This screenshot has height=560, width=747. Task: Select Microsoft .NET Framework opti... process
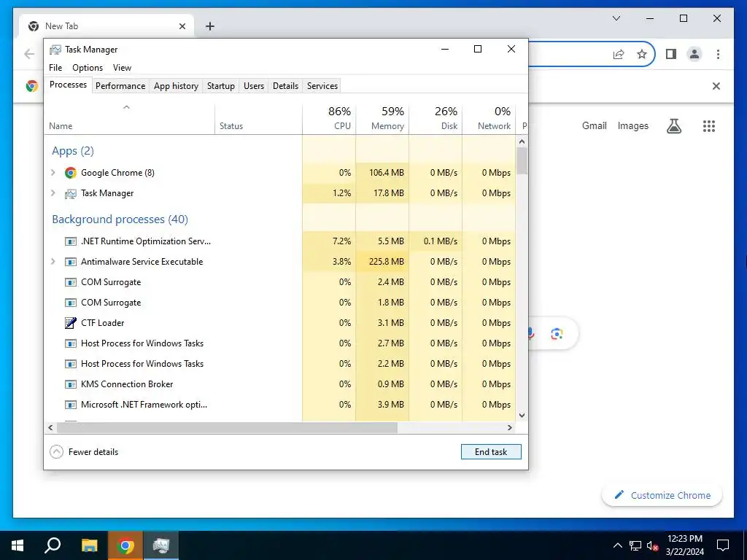pos(280,405)
